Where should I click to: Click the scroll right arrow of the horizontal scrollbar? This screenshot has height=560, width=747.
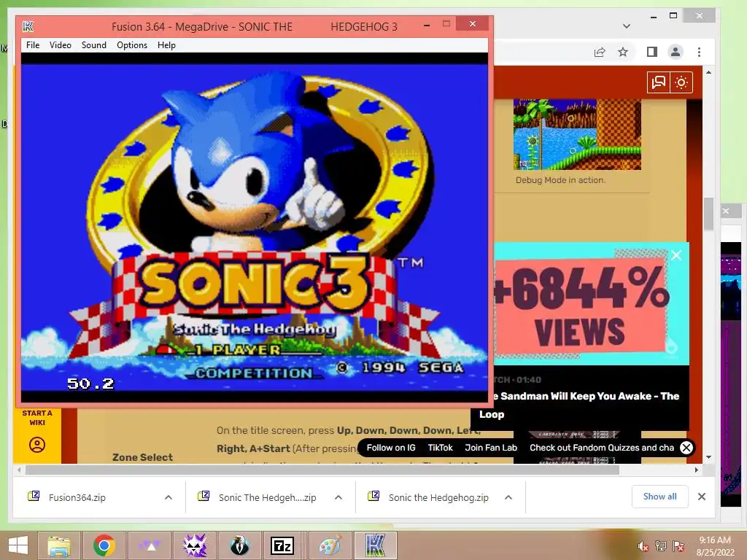697,470
